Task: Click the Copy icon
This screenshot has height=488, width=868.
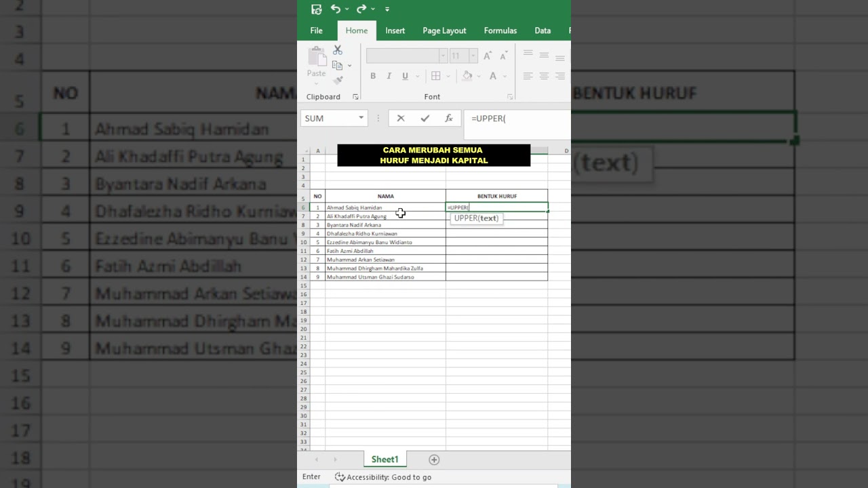Action: coord(337,65)
